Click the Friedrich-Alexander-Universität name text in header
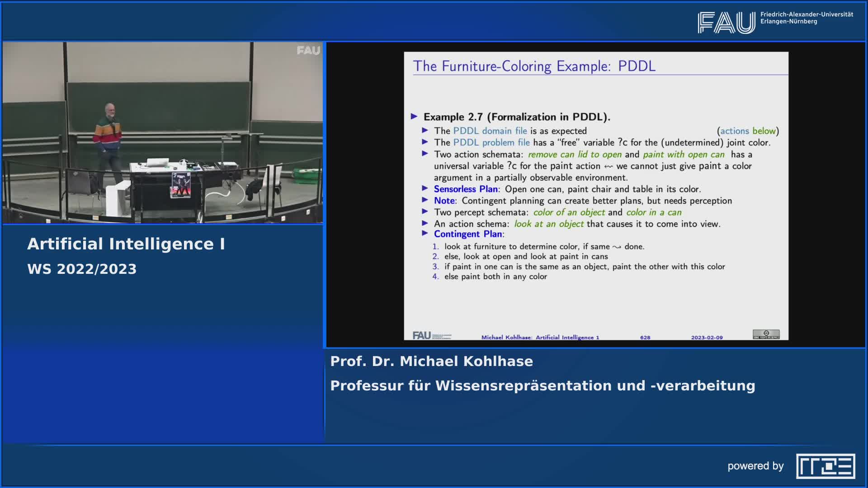This screenshot has height=488, width=868. coord(807,14)
